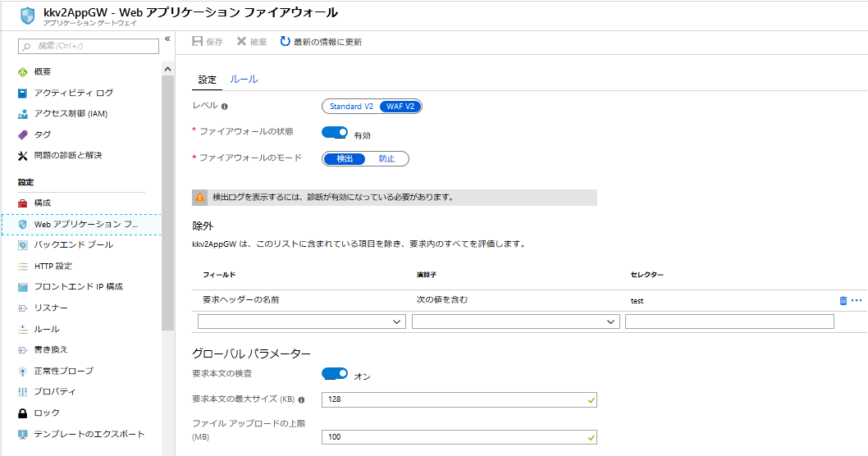The width and height of the screenshot is (868, 456).
Task: Click the sidebar scrollbar thumb
Action: [167, 203]
